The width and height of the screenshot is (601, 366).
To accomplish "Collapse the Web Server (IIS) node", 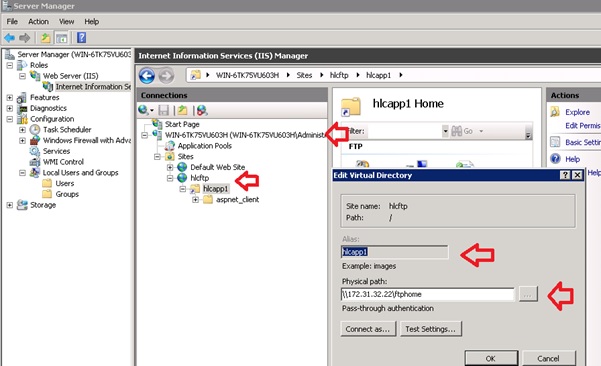I will 23,76.
